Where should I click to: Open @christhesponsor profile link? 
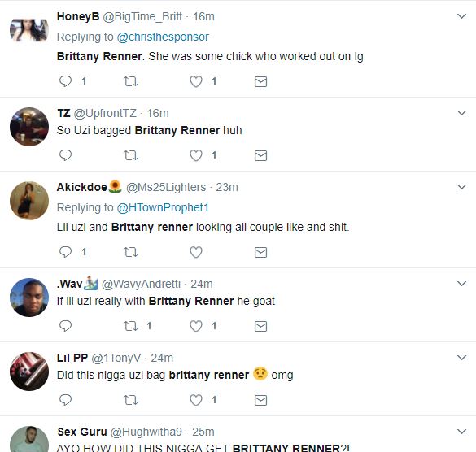[x=163, y=37]
